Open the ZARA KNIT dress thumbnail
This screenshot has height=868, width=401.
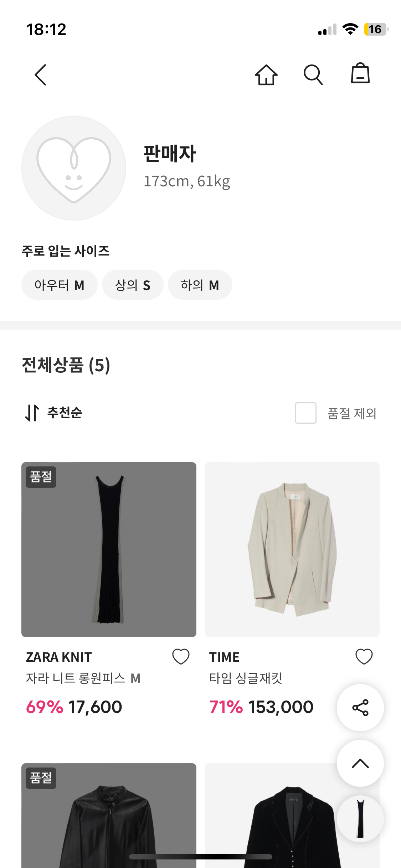tap(109, 549)
